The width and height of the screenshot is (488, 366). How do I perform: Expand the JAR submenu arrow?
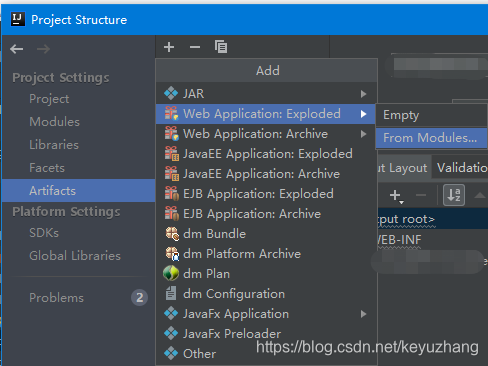[x=363, y=94]
